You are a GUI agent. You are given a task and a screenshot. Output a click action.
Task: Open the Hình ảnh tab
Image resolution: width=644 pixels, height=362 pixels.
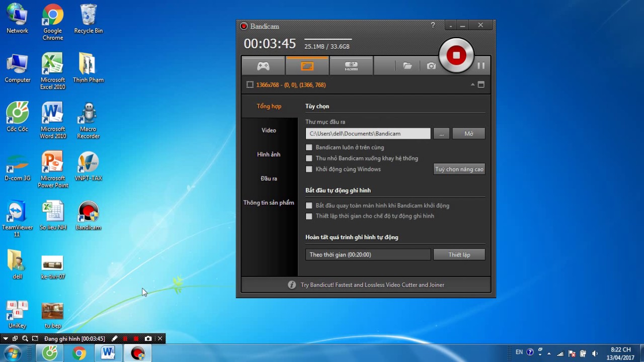click(x=269, y=154)
